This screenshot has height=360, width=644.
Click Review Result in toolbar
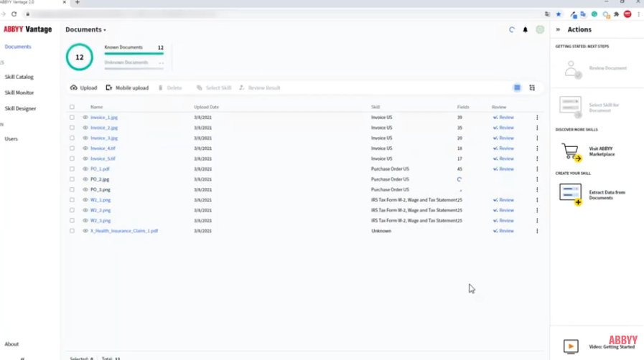click(x=260, y=87)
